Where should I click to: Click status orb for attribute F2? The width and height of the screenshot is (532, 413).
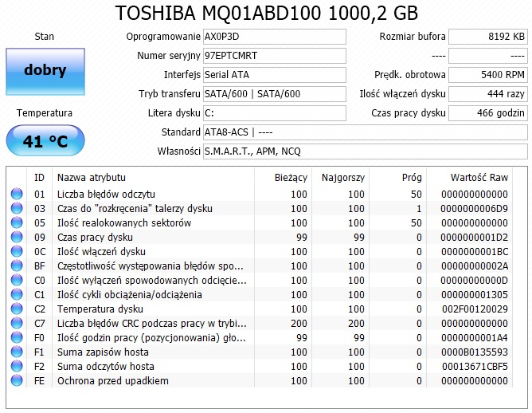(x=17, y=366)
